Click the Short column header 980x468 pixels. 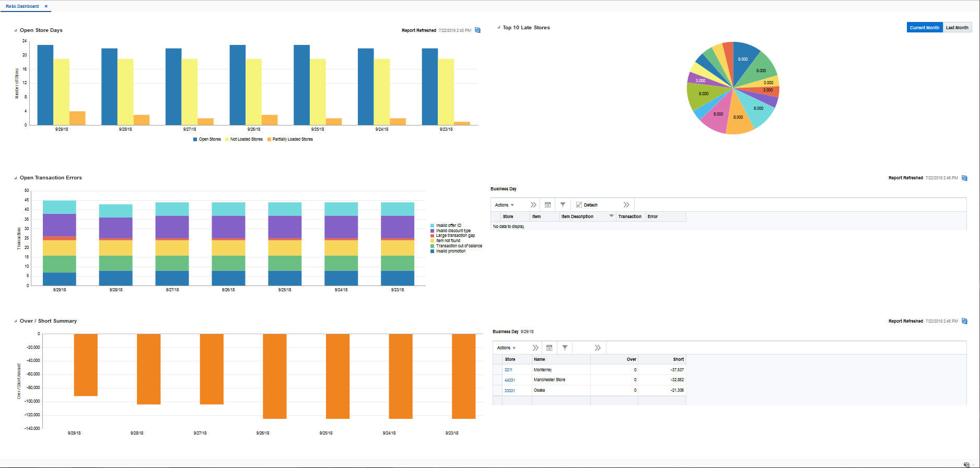662,359
